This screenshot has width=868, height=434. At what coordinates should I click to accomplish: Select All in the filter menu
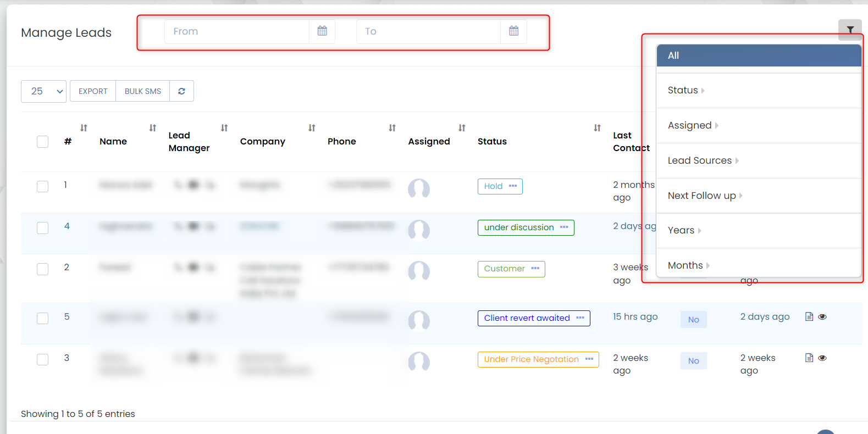click(x=758, y=55)
